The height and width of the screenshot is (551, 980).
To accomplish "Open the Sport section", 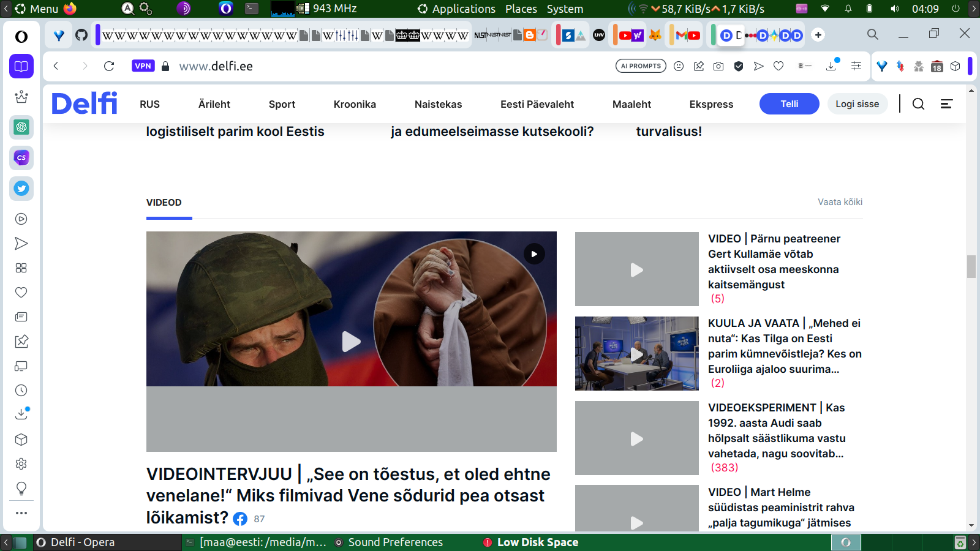I will (x=282, y=104).
